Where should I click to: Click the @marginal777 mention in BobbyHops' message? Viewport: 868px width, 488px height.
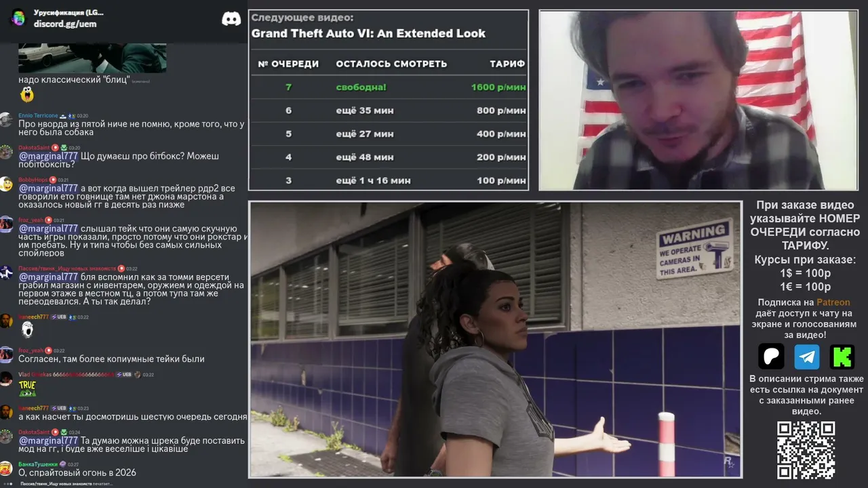tap(48, 188)
